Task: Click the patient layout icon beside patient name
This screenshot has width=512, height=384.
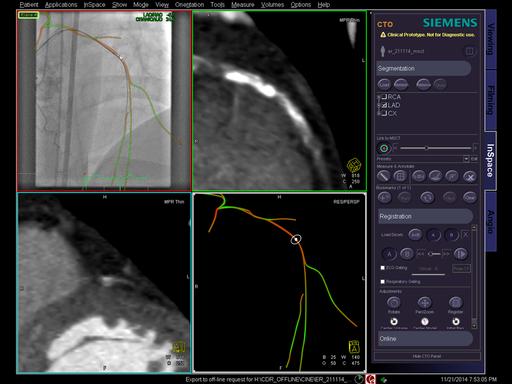Action: point(470,51)
